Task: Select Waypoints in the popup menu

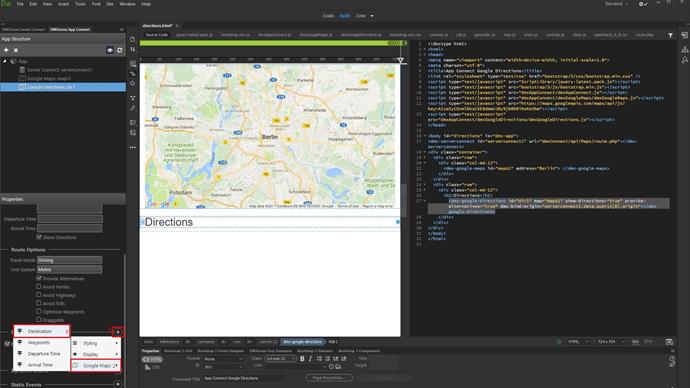Action: [42, 343]
